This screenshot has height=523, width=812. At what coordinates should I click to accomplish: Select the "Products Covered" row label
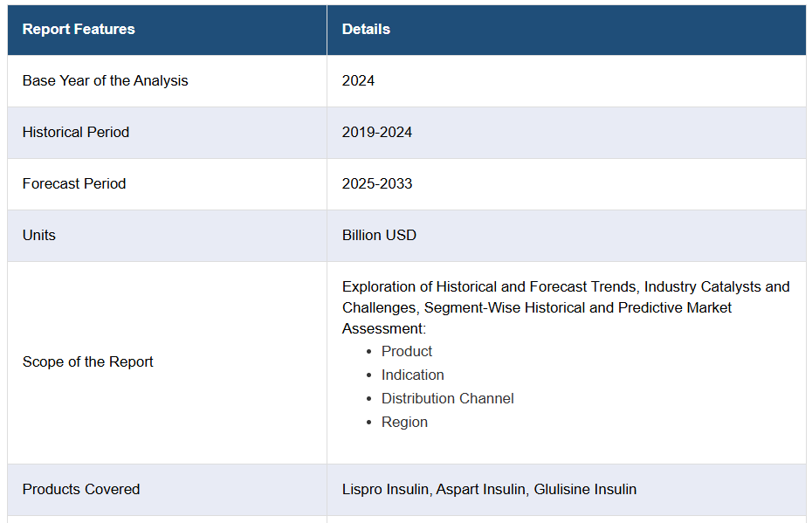[81, 490]
